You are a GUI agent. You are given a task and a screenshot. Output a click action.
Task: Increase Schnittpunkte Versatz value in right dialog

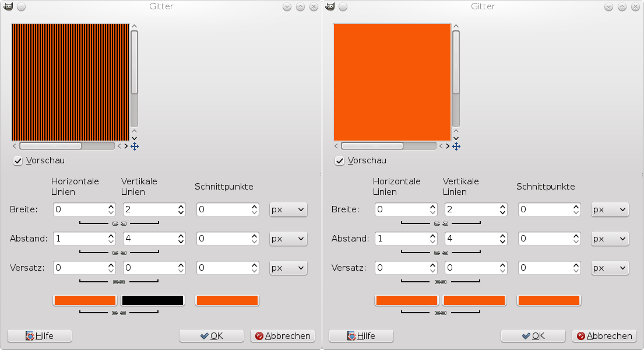pyautogui.click(x=576, y=265)
